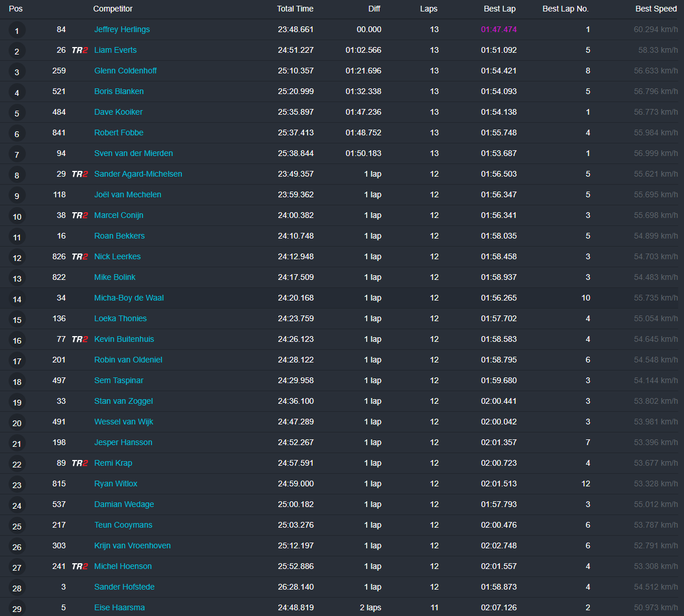Click the TR2 badge beside Sander Agard-Michelsen

coord(80,174)
